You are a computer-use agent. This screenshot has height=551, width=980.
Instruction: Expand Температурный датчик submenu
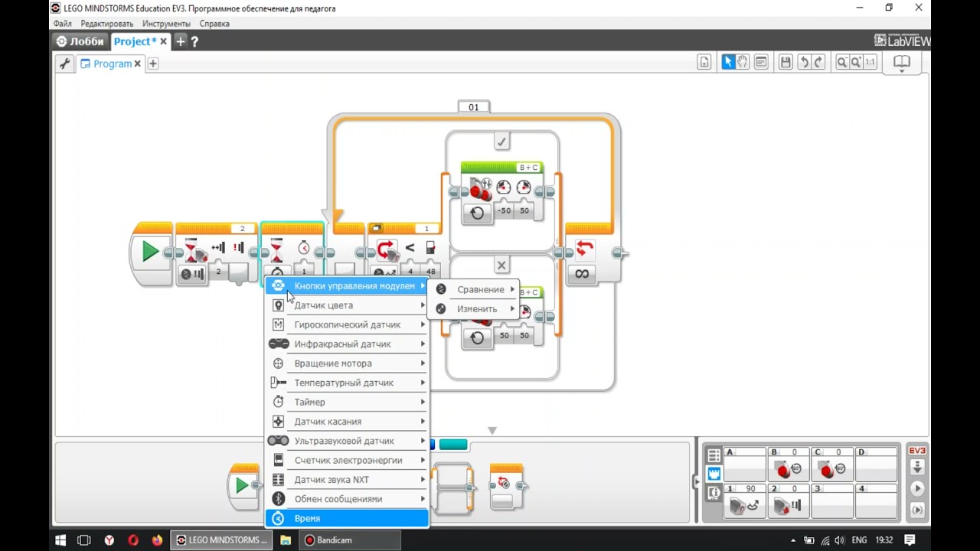click(x=347, y=383)
